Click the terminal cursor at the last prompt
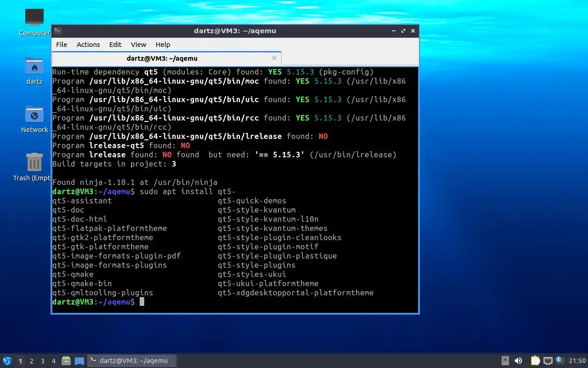 pos(142,302)
